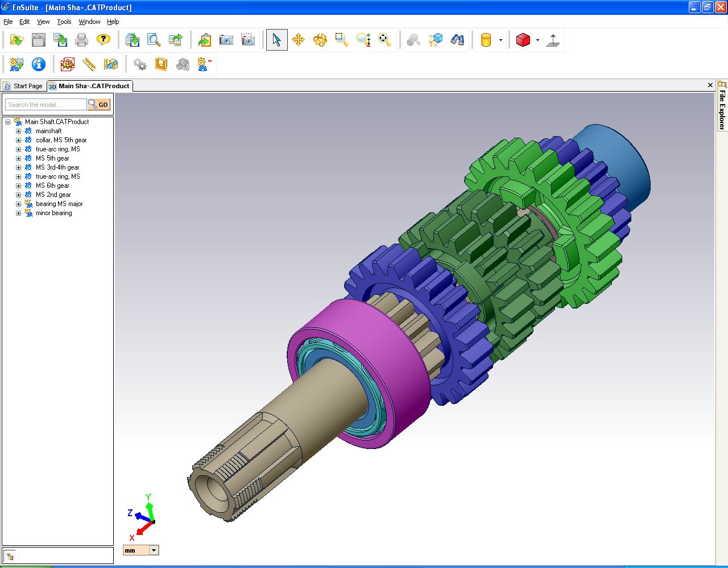This screenshot has width=728, height=568.
Task: Open the blue information icon
Action: pos(38,64)
